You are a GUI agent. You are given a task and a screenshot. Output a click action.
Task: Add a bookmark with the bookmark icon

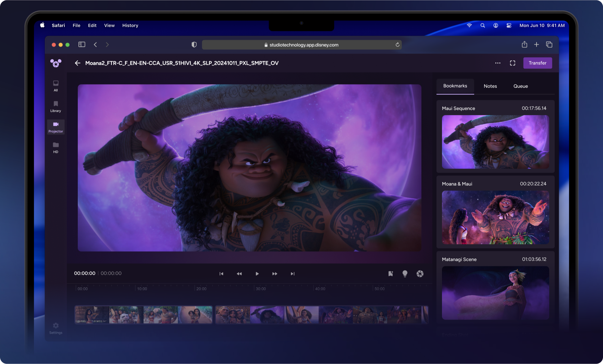pyautogui.click(x=391, y=274)
